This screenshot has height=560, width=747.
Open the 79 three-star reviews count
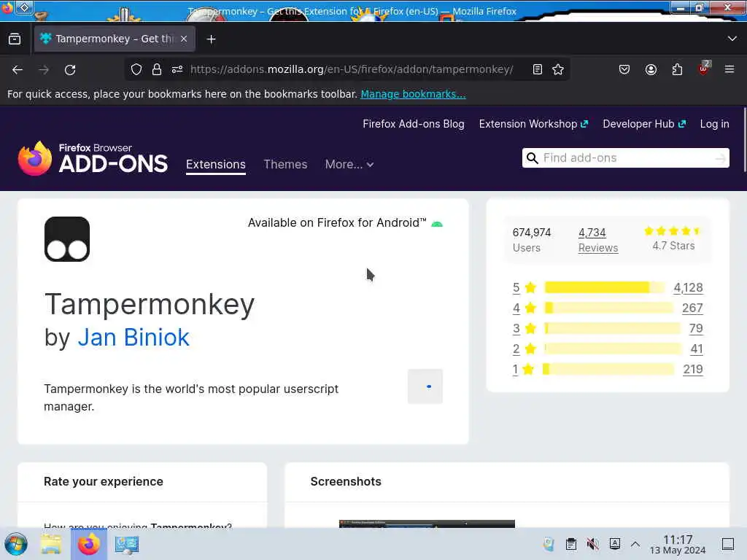(x=696, y=329)
